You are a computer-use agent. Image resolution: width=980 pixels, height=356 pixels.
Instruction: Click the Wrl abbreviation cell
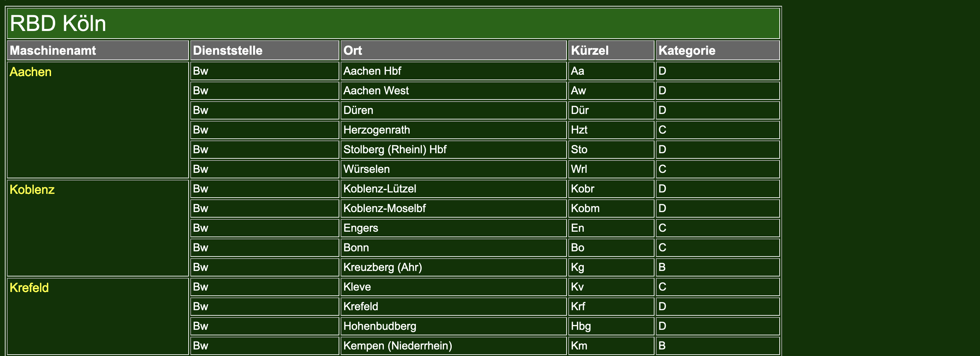click(x=579, y=169)
